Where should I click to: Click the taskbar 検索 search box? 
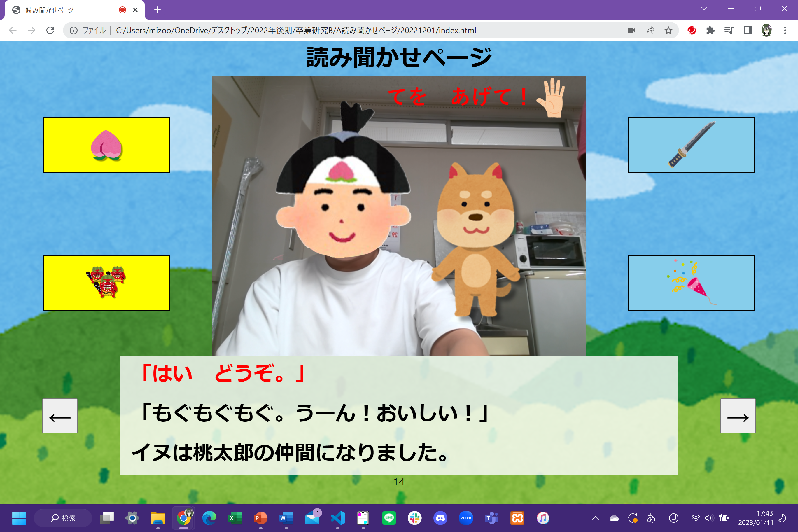coord(63,518)
